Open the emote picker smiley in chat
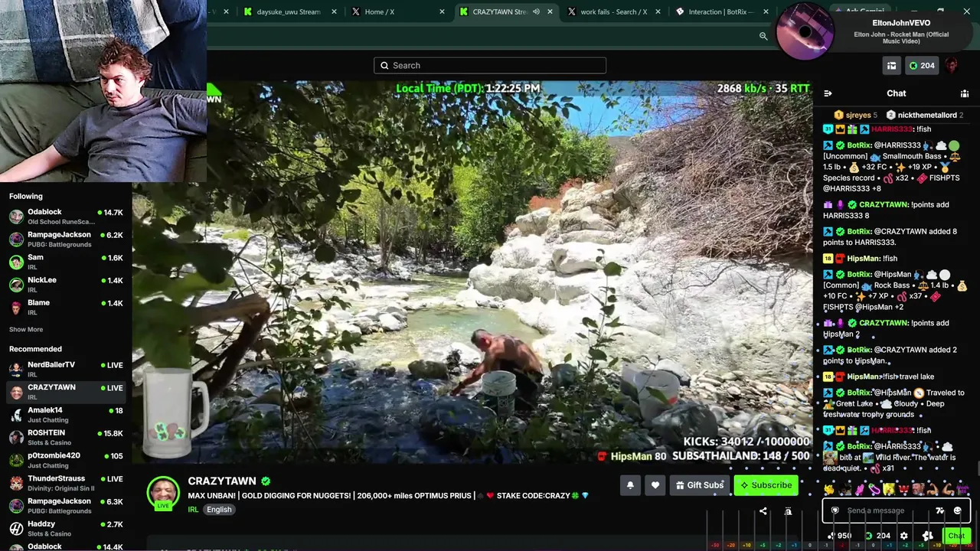The width and height of the screenshot is (980, 551). [957, 510]
